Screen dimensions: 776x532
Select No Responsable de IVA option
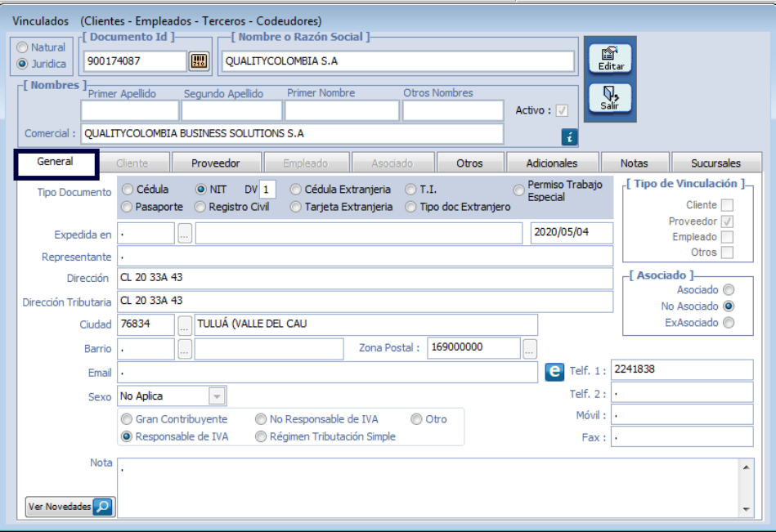tap(261, 419)
